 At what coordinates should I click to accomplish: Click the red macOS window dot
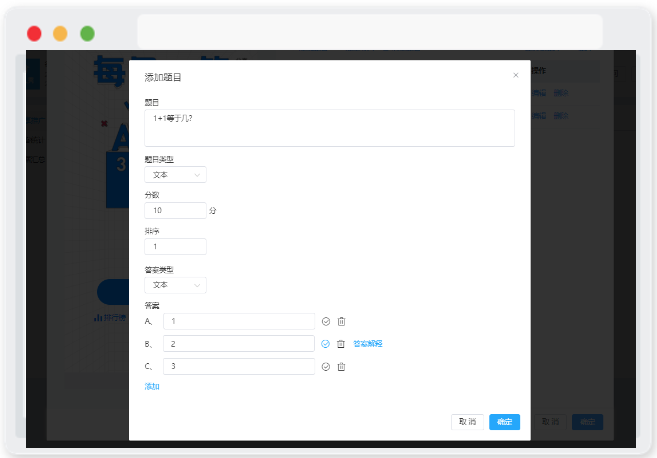34,34
